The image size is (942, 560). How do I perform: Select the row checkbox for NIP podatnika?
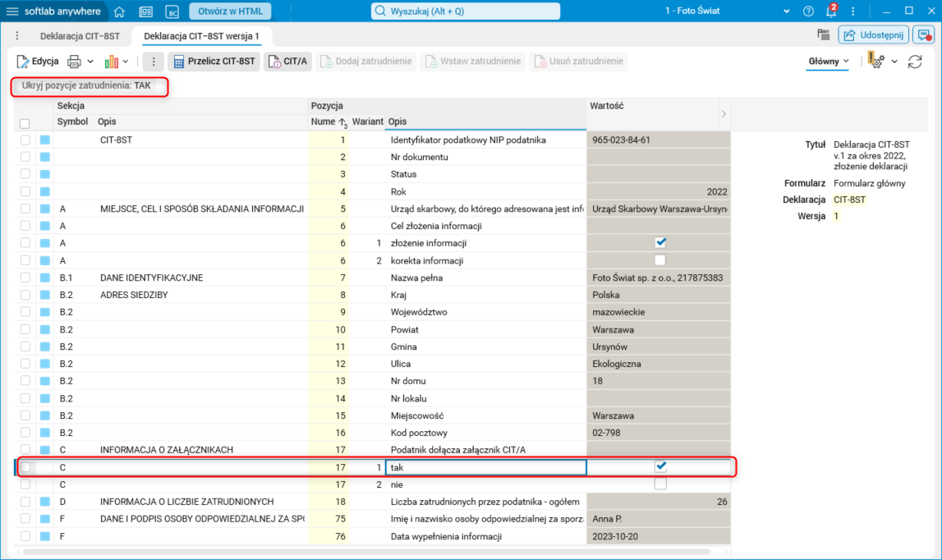(x=25, y=140)
